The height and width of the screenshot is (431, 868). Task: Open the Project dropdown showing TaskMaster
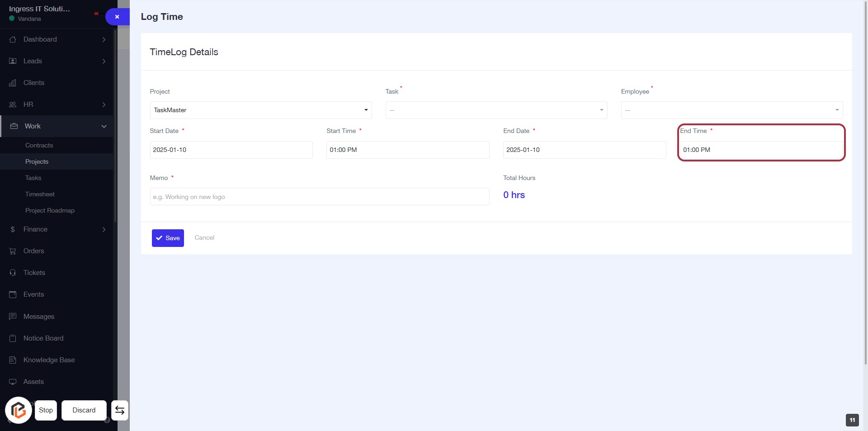(x=260, y=110)
